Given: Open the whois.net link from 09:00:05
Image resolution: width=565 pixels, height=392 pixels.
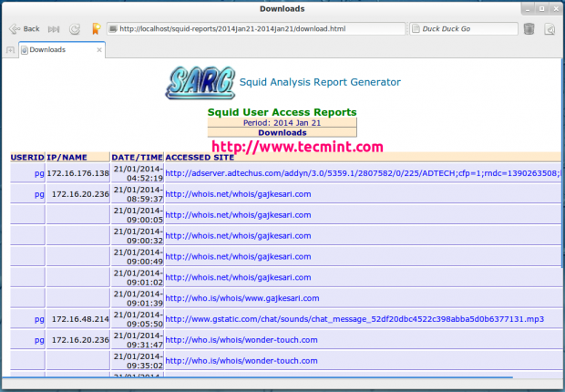Looking at the screenshot, I should tap(238, 215).
